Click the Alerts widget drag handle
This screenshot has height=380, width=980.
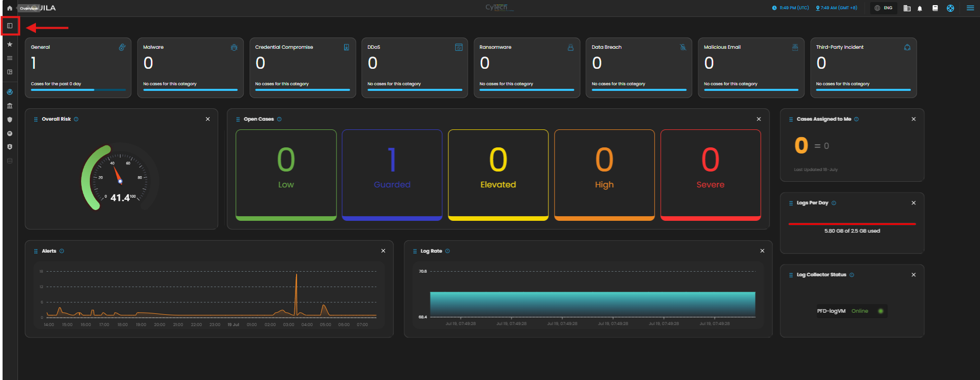pos(36,251)
